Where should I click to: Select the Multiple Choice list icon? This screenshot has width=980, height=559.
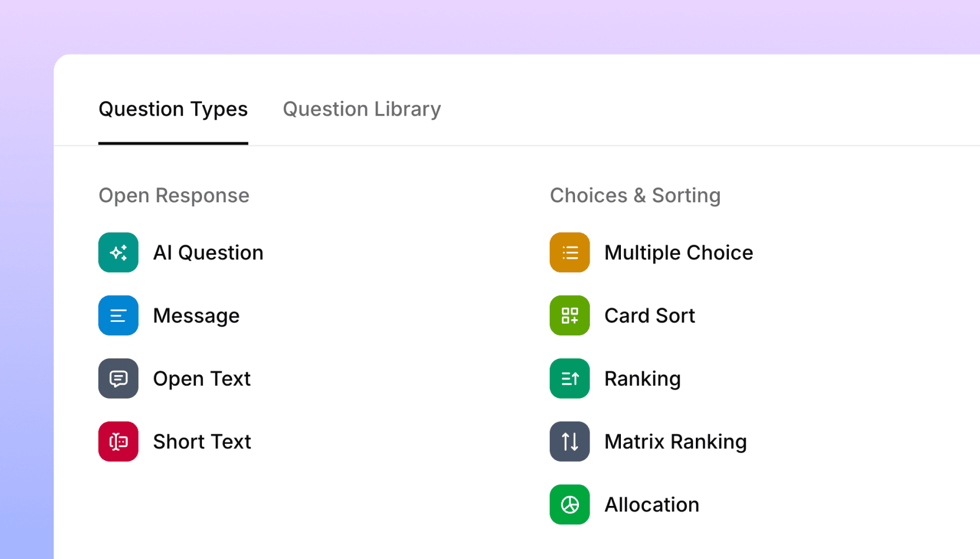[x=569, y=252]
